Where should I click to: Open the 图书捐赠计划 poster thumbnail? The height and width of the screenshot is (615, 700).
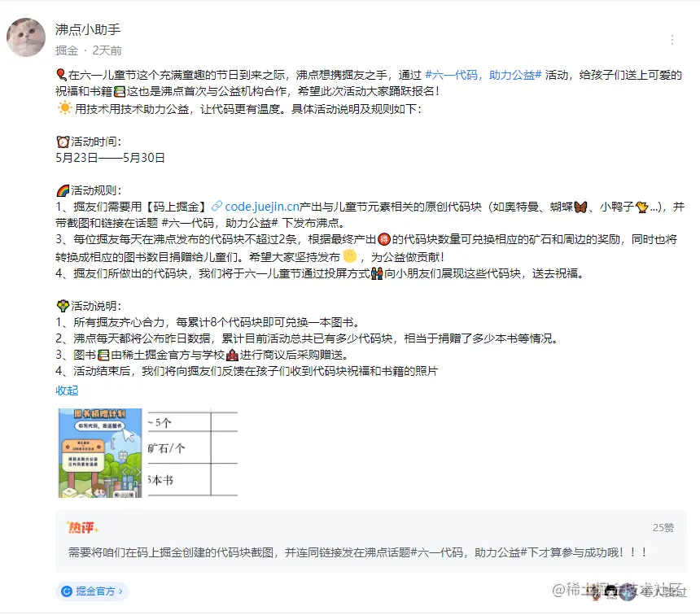pos(100,453)
